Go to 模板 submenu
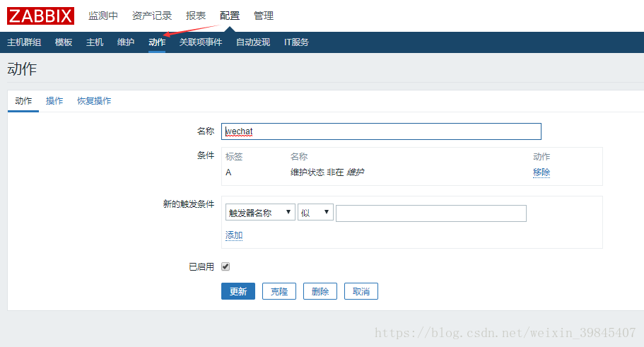 pyautogui.click(x=64, y=42)
